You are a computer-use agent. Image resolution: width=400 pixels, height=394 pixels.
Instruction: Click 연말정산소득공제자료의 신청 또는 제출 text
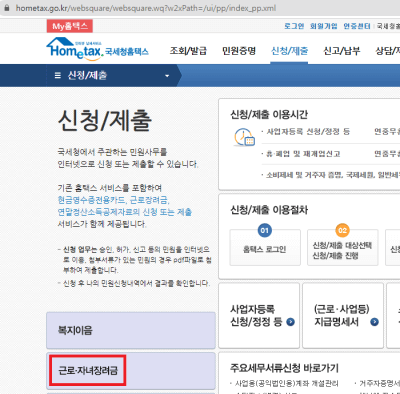(x=125, y=212)
